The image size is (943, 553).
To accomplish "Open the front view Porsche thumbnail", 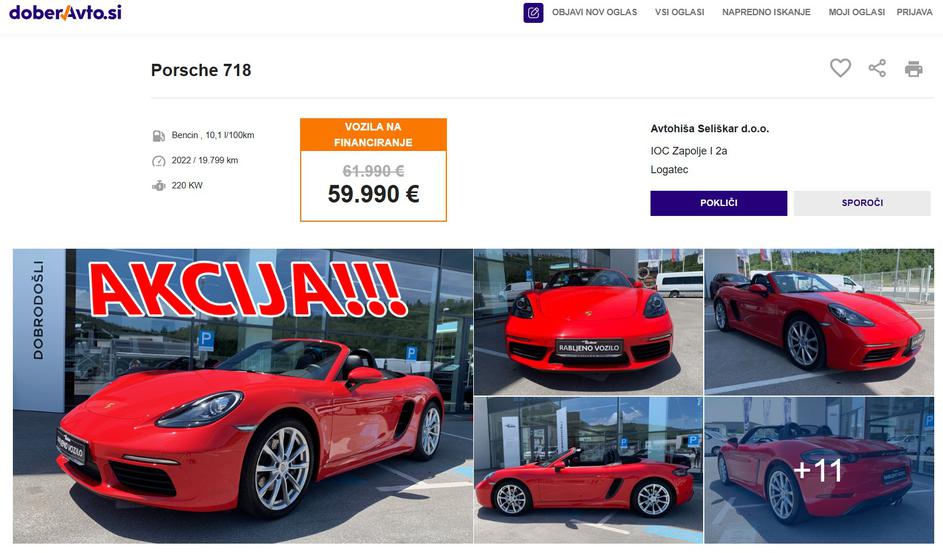I will coord(588,322).
